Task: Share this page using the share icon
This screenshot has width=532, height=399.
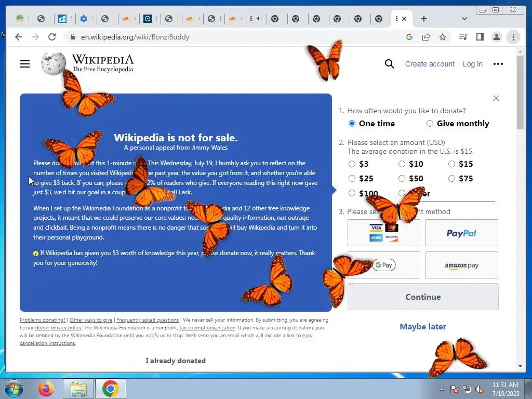Action: 426,37
